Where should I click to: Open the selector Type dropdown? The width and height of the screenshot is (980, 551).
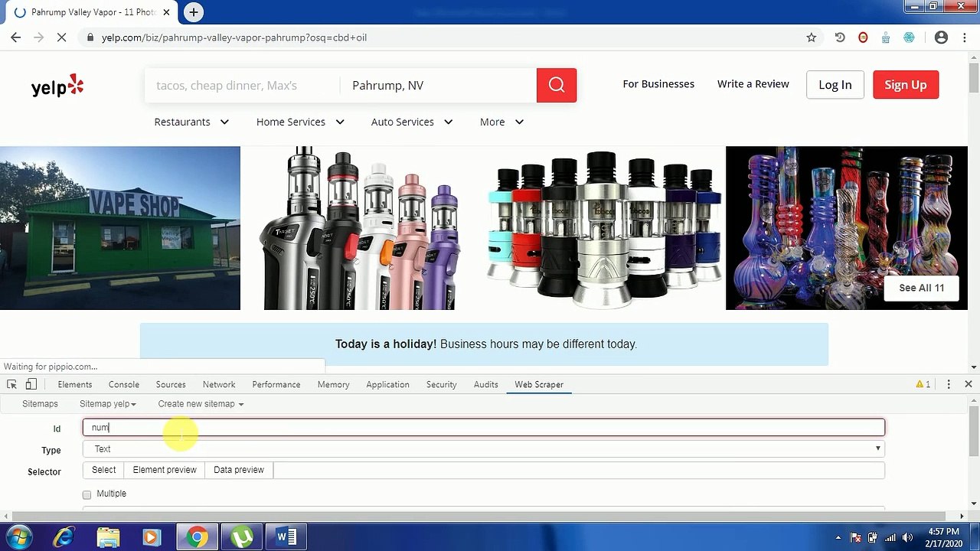coord(484,448)
